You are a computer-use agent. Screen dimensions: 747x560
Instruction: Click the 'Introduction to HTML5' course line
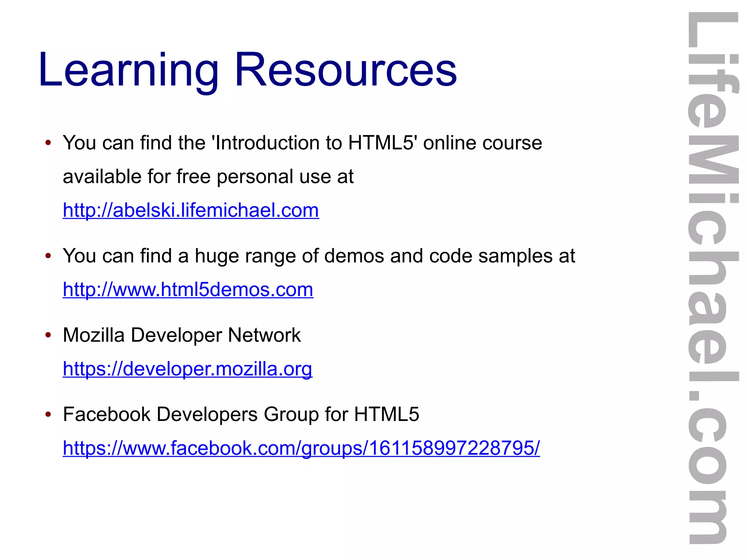click(302, 143)
